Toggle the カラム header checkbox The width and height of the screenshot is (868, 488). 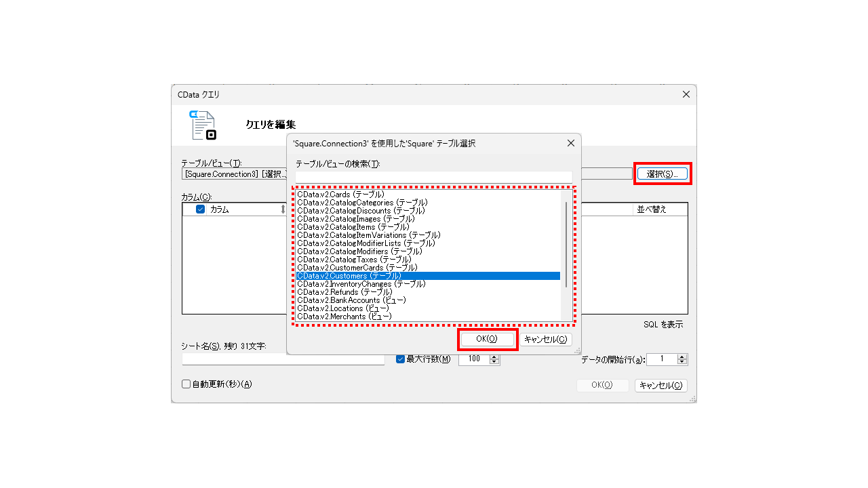(200, 209)
